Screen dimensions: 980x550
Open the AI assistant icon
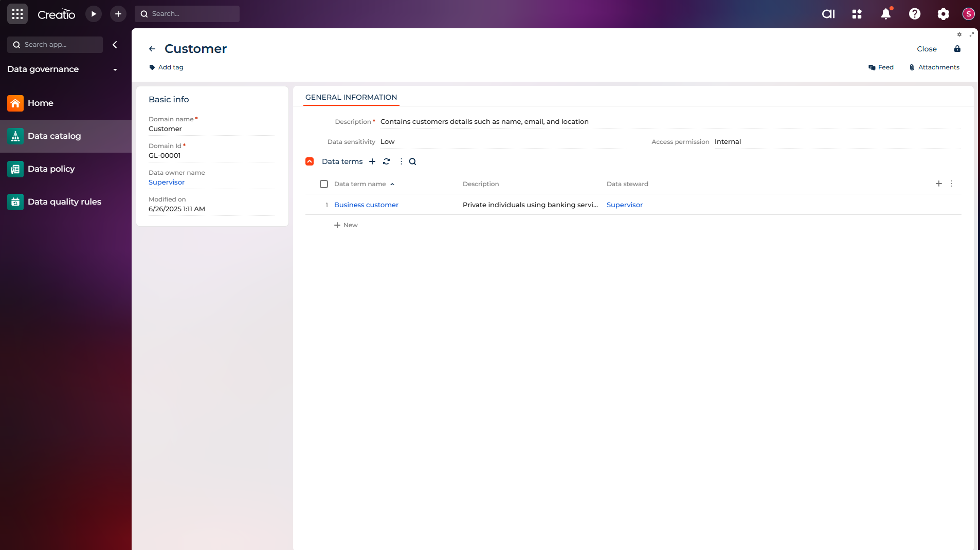828,14
